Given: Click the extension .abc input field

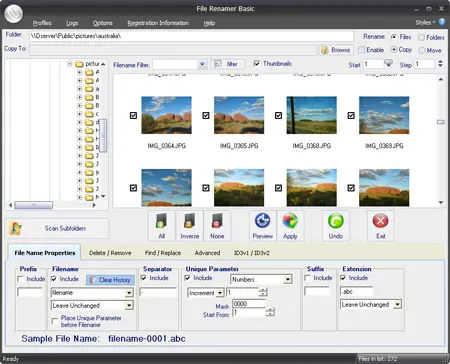Looking at the screenshot, I should coord(356,291).
